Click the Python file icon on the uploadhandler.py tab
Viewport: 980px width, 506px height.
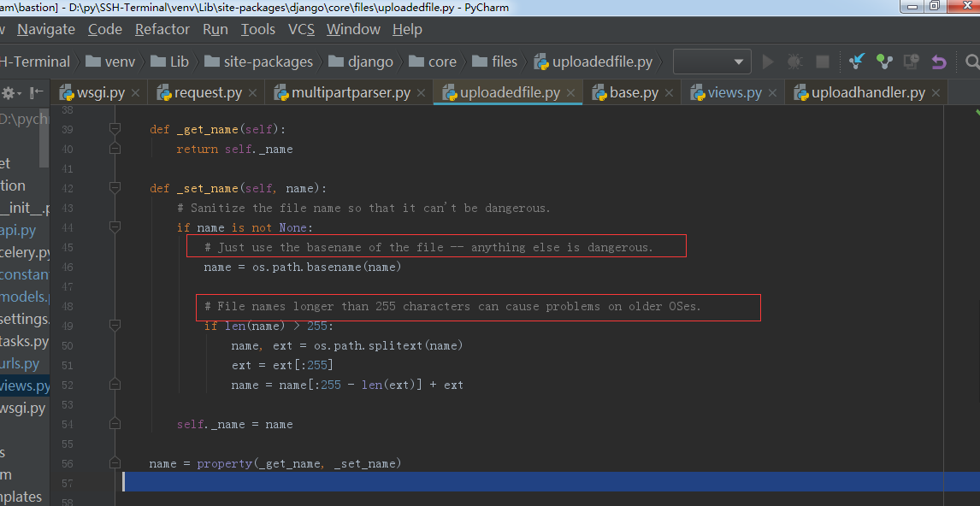[801, 93]
